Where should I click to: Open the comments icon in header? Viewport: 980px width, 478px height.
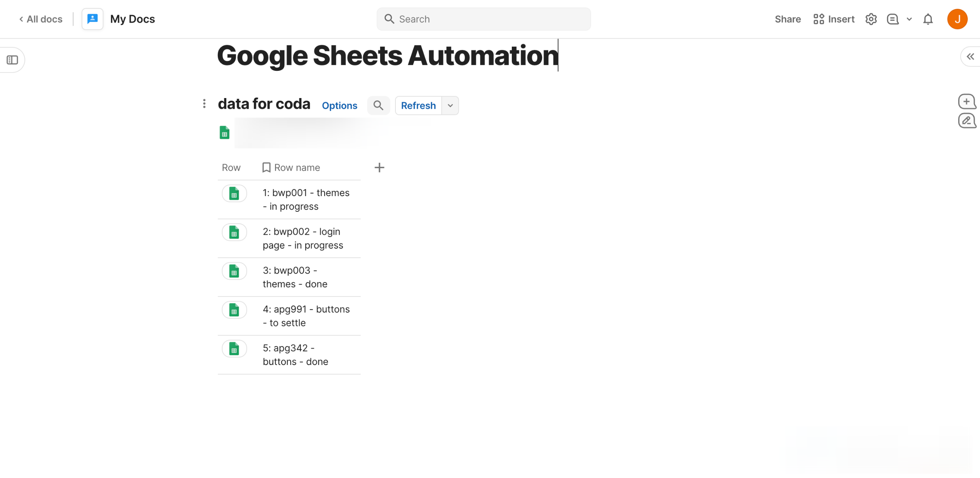click(x=892, y=19)
